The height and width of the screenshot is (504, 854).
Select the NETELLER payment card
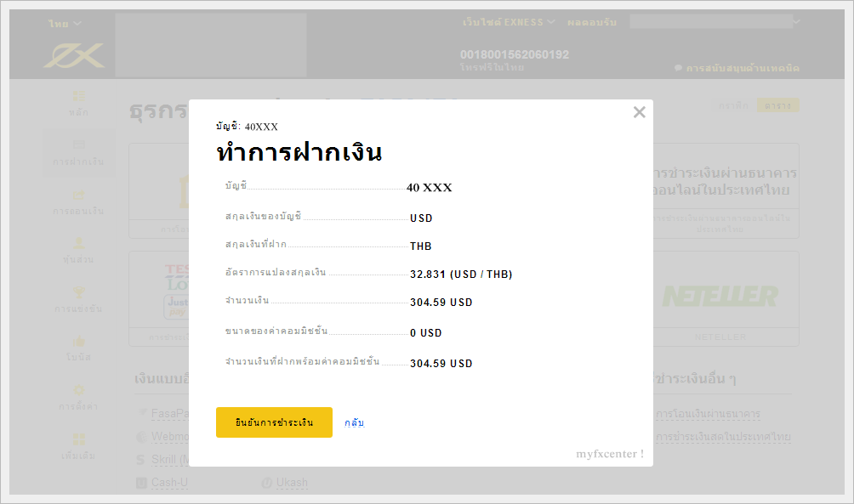720,299
